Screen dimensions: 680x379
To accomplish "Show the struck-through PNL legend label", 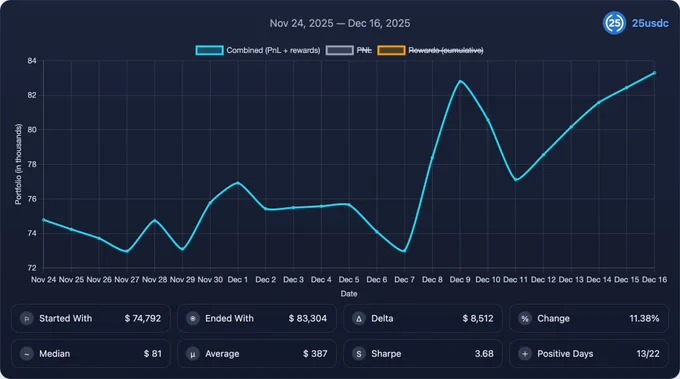I will [364, 50].
